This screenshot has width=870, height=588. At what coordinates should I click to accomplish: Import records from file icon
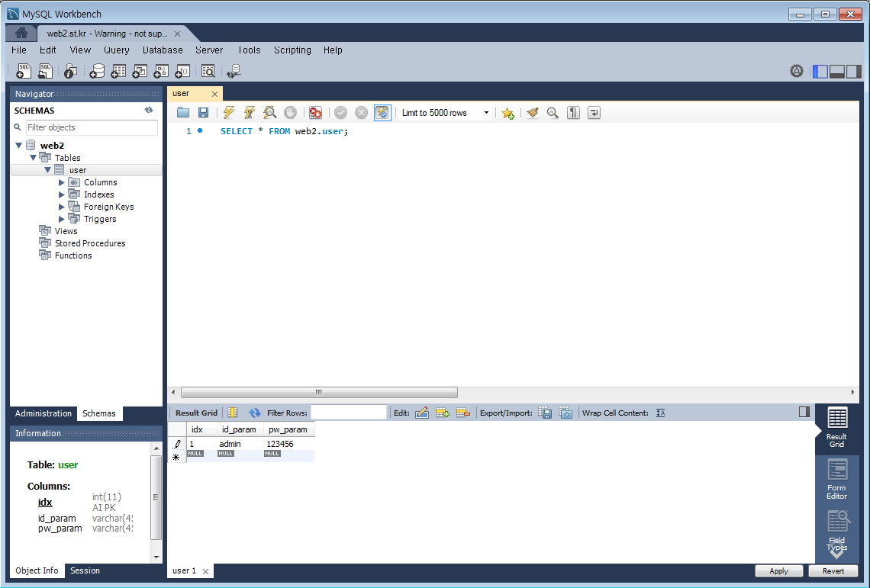point(565,413)
